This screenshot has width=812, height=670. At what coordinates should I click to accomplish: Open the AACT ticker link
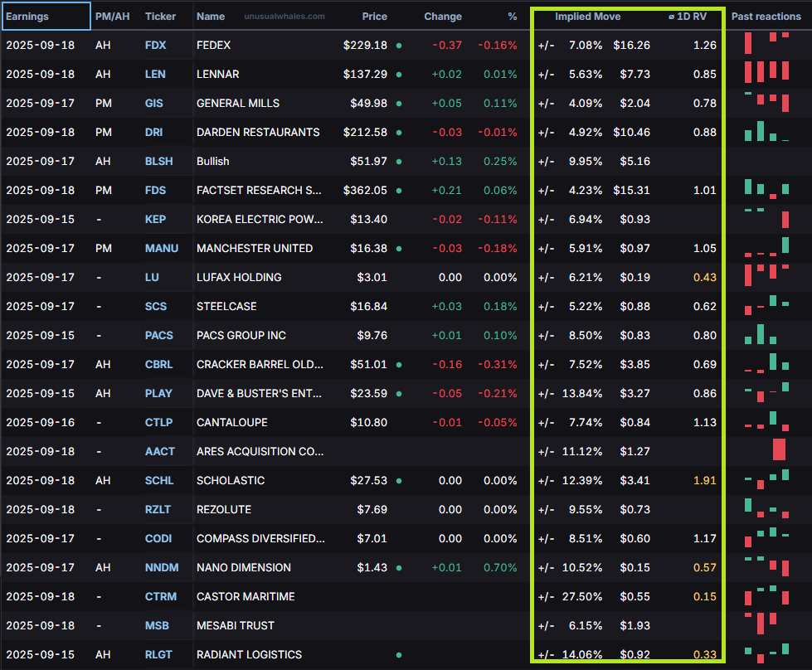coord(160,451)
